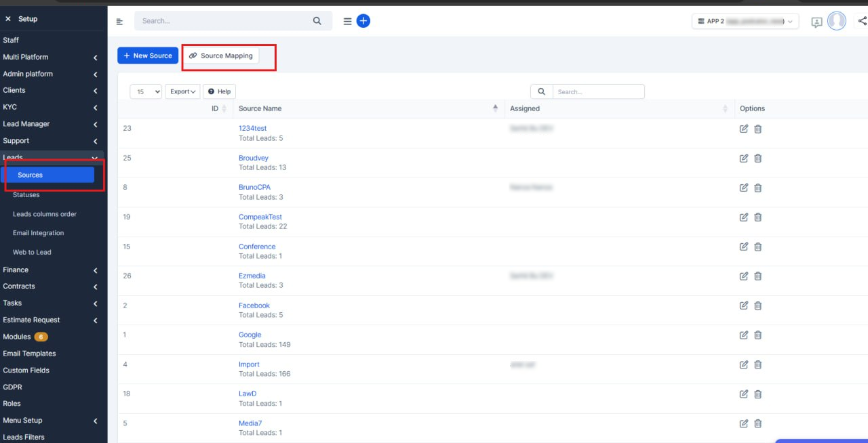Image resolution: width=868 pixels, height=443 pixels.
Task: Click the delete trash icon for Broudvey
Action: (x=758, y=159)
